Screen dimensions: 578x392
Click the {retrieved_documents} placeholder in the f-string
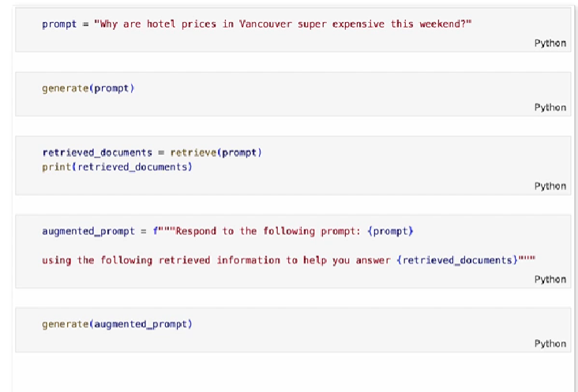coord(456,260)
